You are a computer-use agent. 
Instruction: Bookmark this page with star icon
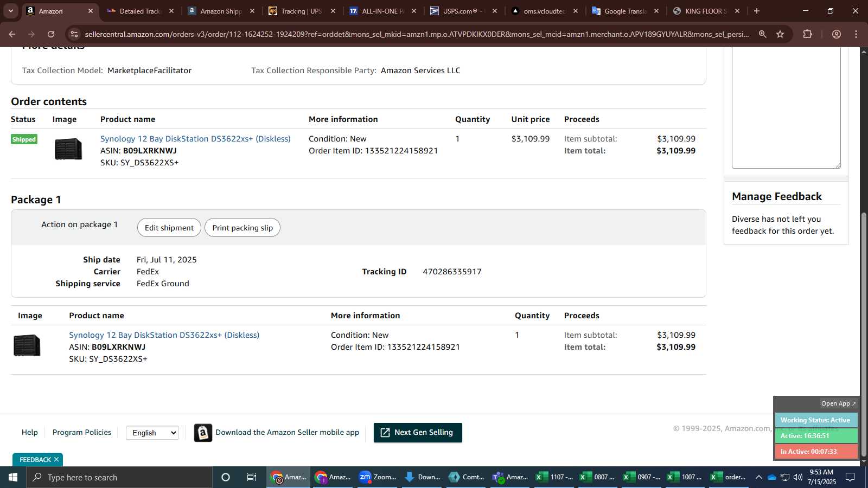780,34
